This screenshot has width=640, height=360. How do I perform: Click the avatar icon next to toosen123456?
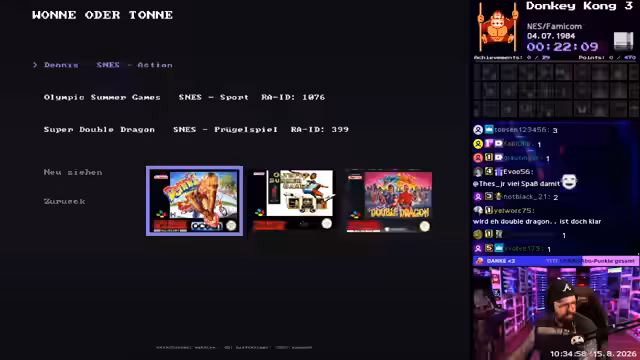[x=478, y=130]
